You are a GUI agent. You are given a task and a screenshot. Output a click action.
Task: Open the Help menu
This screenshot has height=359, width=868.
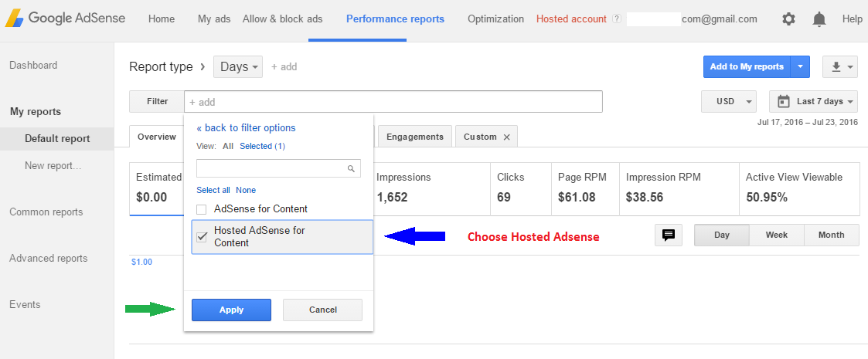click(x=852, y=19)
